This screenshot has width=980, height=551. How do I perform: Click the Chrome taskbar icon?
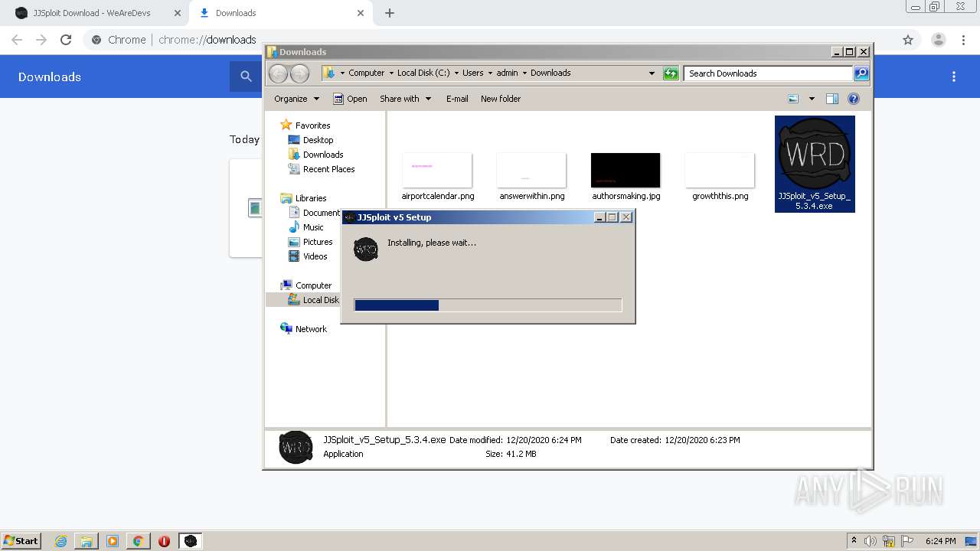tap(138, 541)
